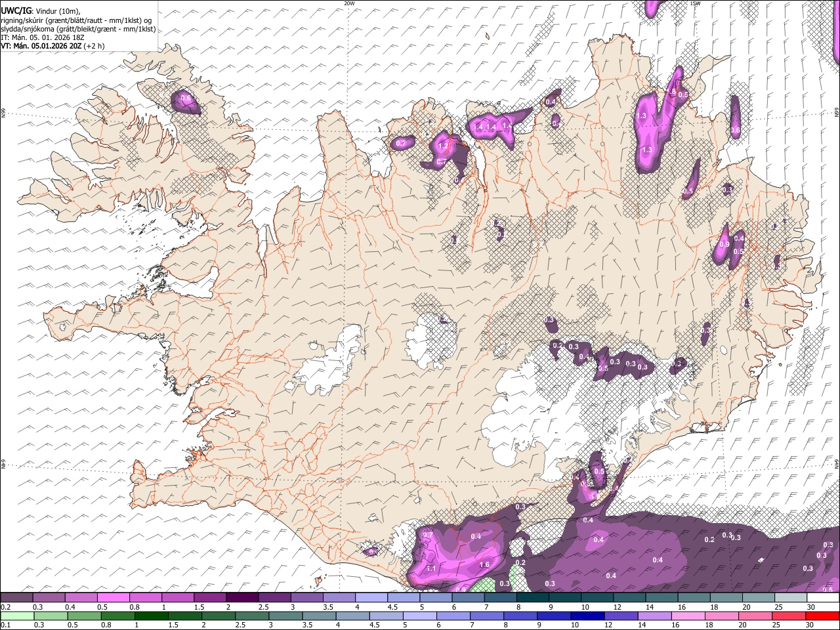Click the '0.4' label in snow legend row
Viewport: 840px width, 630px height.
pos(71,607)
